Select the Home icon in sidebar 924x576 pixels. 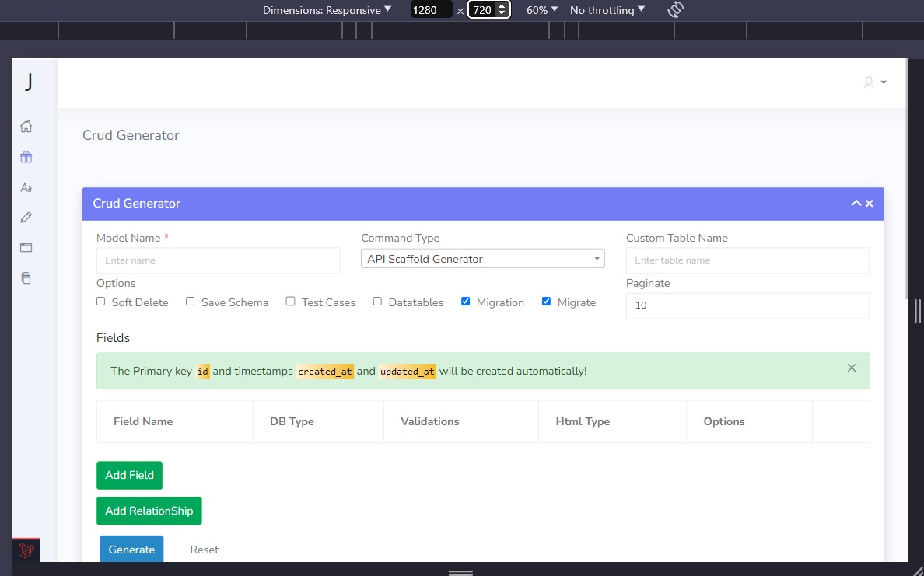[x=26, y=126]
